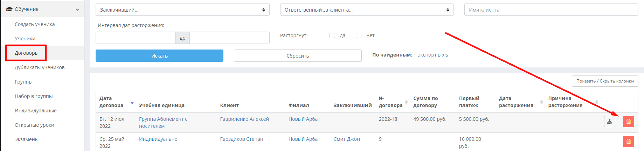Open Договоры menu item
Viewport: 644px width, 151px height.
click(x=27, y=53)
